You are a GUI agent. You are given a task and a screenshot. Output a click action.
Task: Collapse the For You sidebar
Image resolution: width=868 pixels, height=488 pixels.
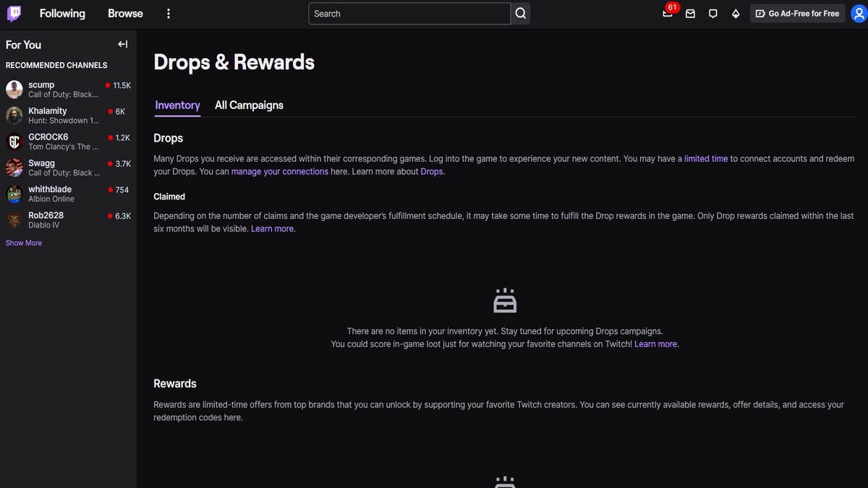click(122, 45)
